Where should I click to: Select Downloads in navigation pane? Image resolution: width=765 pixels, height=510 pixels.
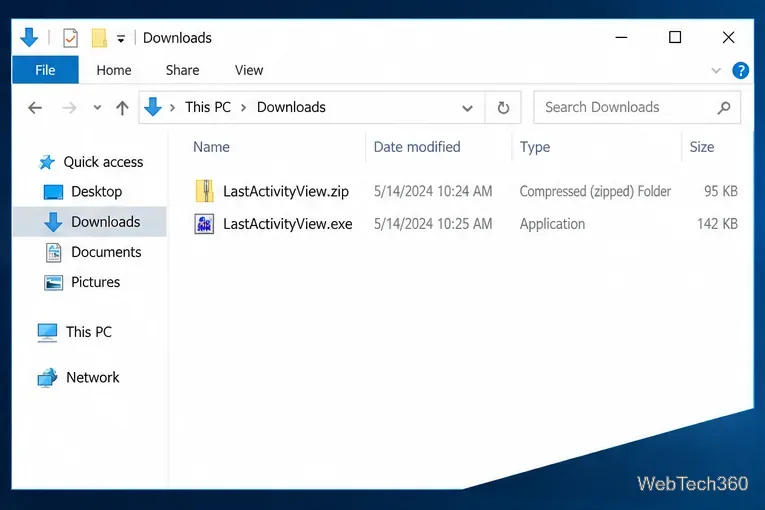[x=106, y=222]
